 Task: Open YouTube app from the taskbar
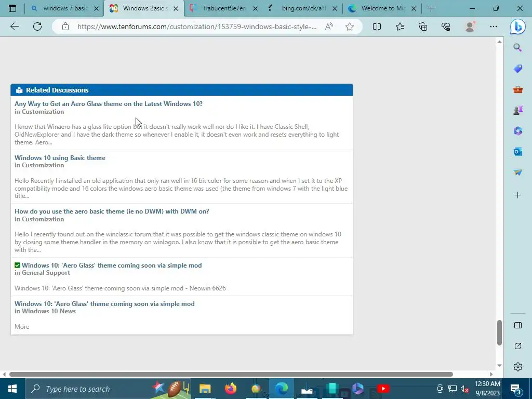383,389
